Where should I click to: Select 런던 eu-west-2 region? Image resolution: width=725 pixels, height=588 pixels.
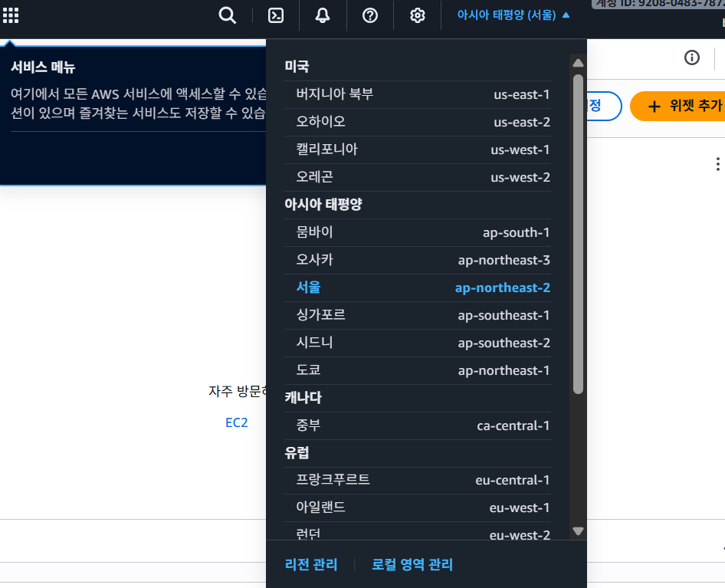(418, 532)
